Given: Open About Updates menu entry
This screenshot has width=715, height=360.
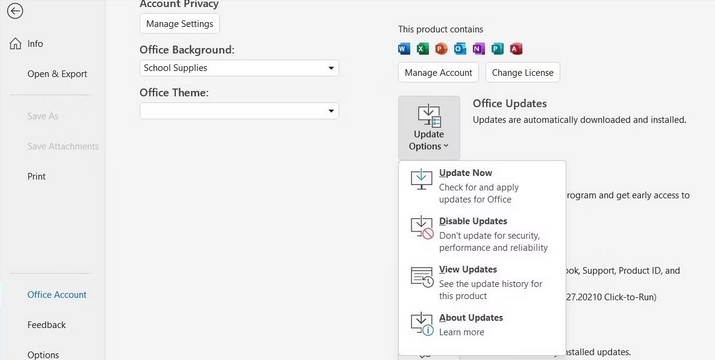Looking at the screenshot, I should tap(482, 324).
